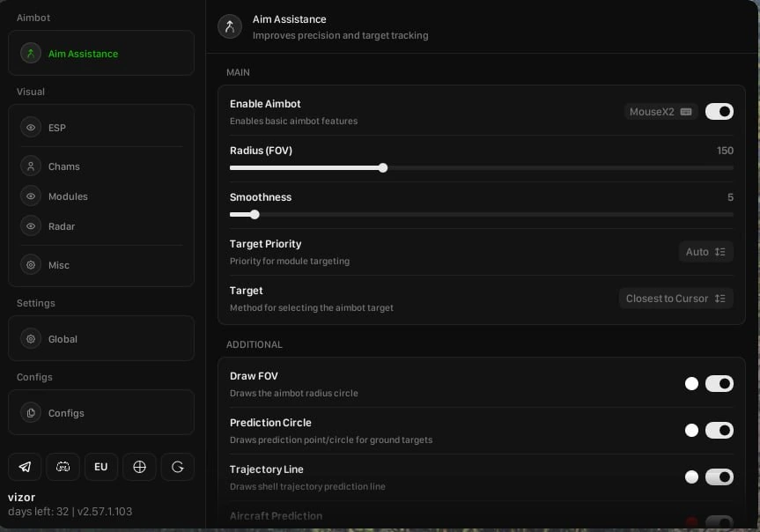Click the Settings sidebar group heading

36,303
